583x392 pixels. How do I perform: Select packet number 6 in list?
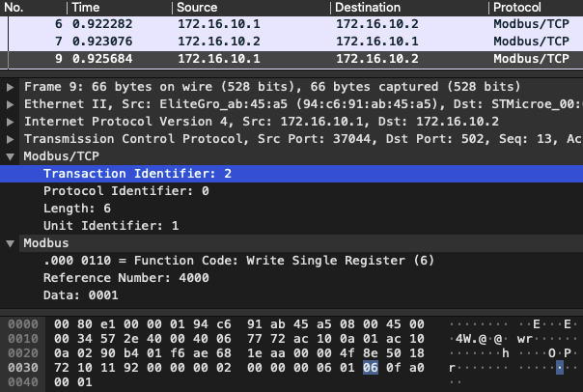pos(291,24)
